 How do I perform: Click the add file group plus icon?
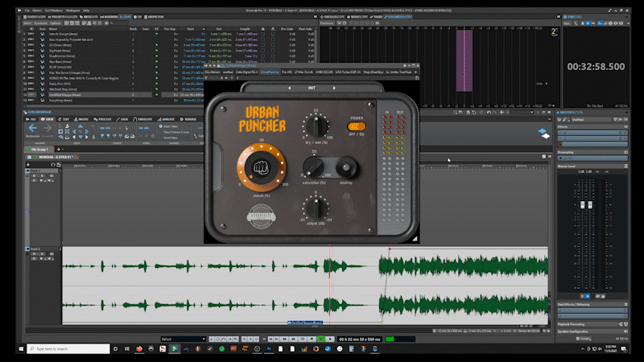pos(59,150)
